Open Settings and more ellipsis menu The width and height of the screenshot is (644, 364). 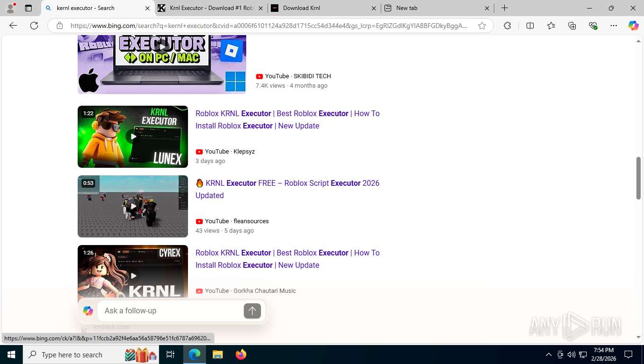(x=614, y=26)
